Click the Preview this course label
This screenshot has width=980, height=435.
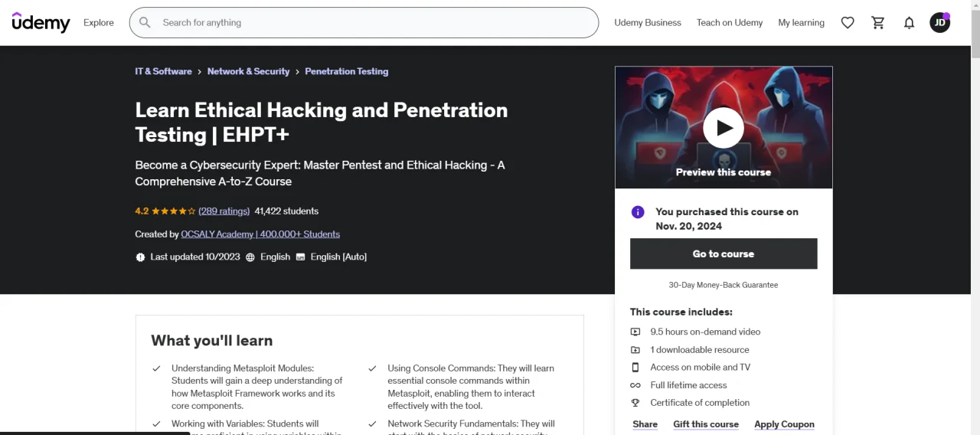point(724,172)
